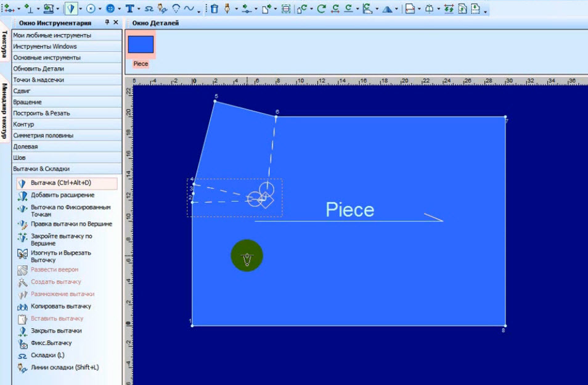Pin the Окно Инструментария panel

[x=107, y=22]
